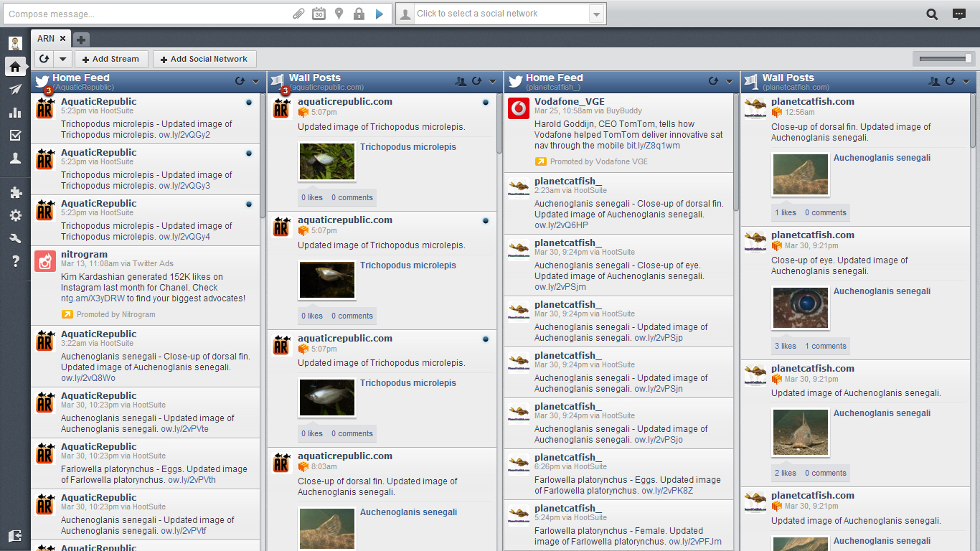This screenshot has height=551, width=980.
Task: Open Vodafone logo avatar in feed
Action: pyautogui.click(x=519, y=109)
